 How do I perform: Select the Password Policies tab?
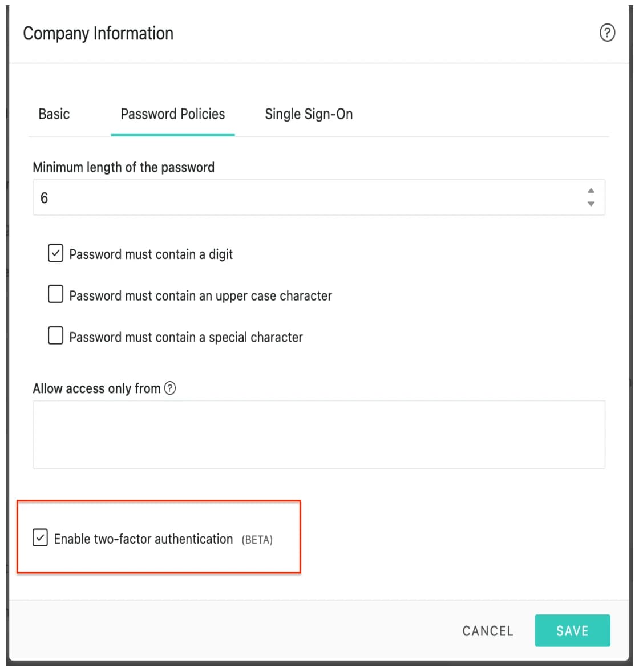pyautogui.click(x=173, y=114)
